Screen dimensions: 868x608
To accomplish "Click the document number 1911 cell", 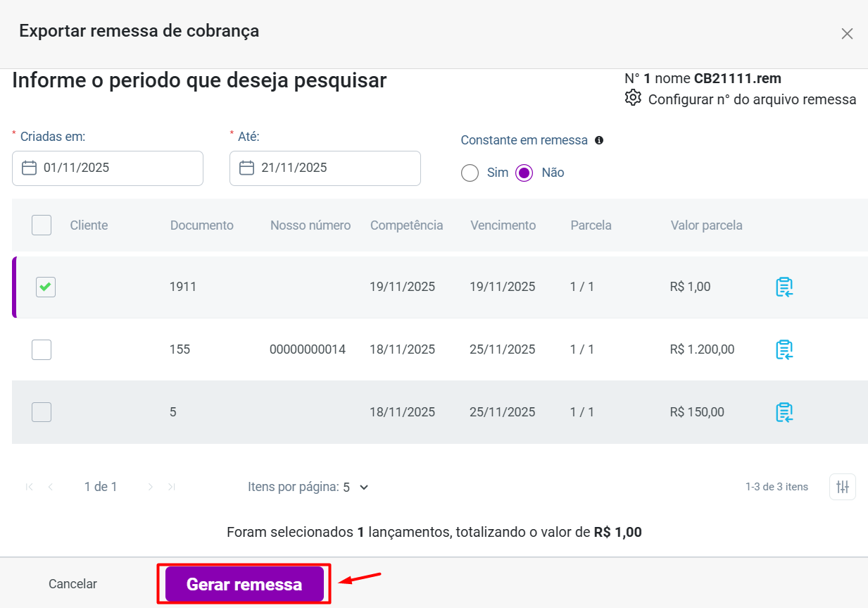I will click(x=183, y=287).
